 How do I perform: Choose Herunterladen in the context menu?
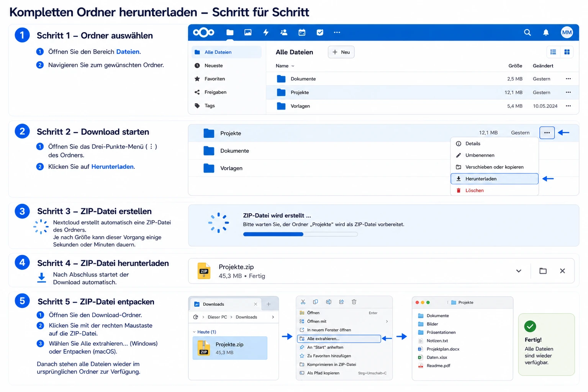tap(495, 179)
